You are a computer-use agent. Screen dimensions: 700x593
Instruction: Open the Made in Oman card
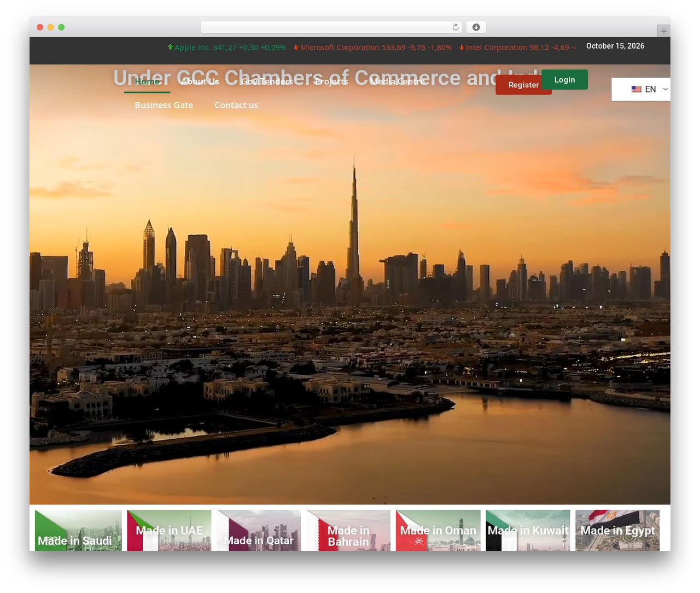coord(438,530)
